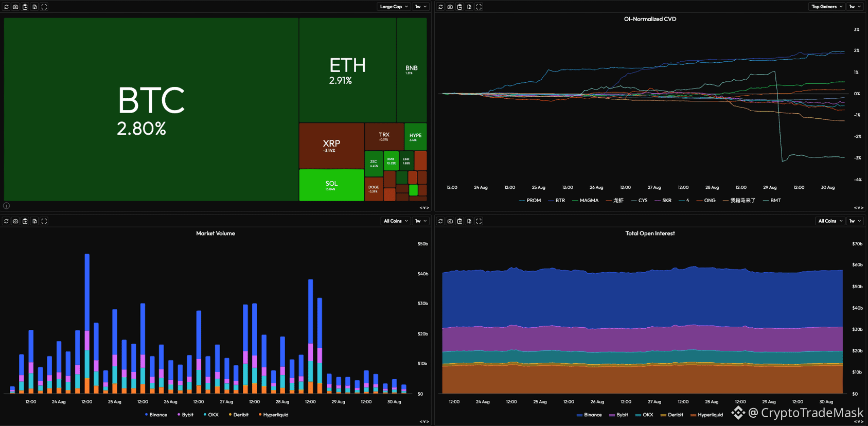
Task: Download the OI-Normalized CVD data file
Action: (x=469, y=7)
